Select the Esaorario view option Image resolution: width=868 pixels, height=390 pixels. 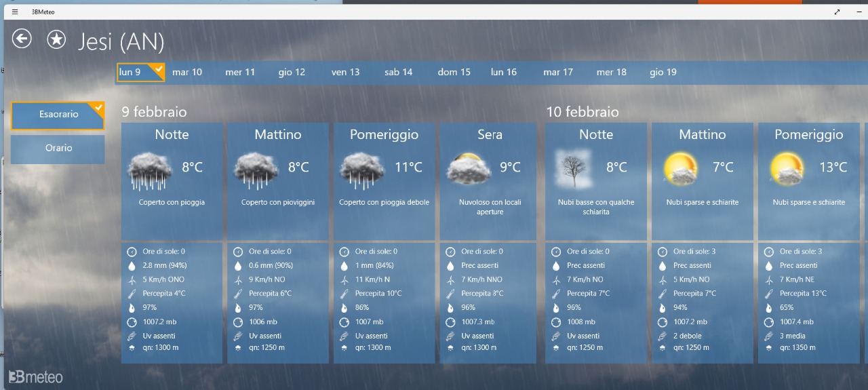58,115
